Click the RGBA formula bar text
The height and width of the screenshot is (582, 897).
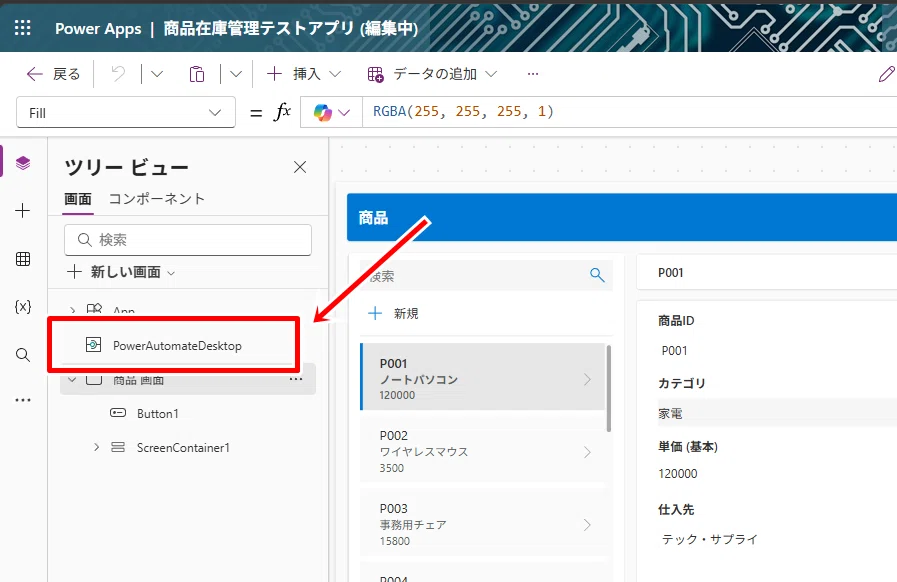tap(463, 112)
